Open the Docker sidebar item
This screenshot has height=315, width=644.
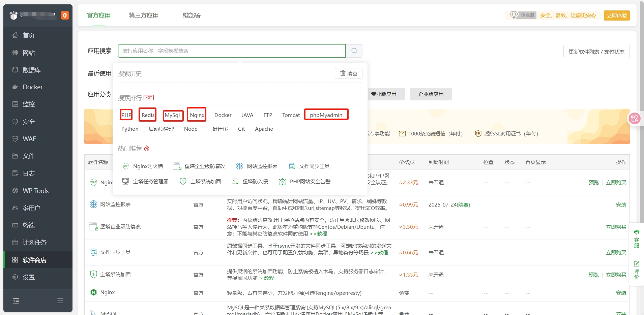coord(32,87)
